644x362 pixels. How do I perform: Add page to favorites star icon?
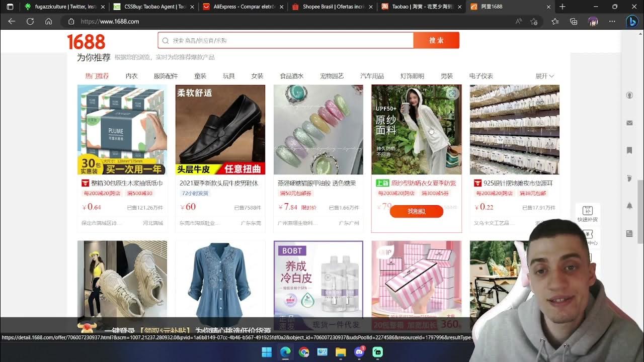point(534,22)
